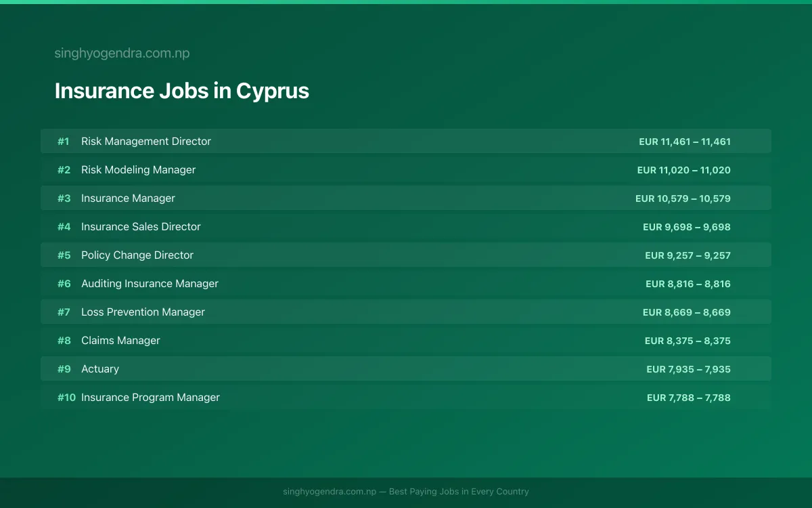Click the #10 rank number
The height and width of the screenshot is (508, 812).
tap(66, 398)
